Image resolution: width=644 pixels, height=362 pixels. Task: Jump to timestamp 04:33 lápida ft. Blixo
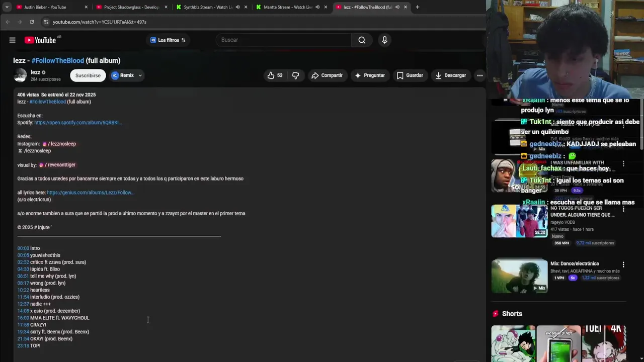click(x=23, y=269)
